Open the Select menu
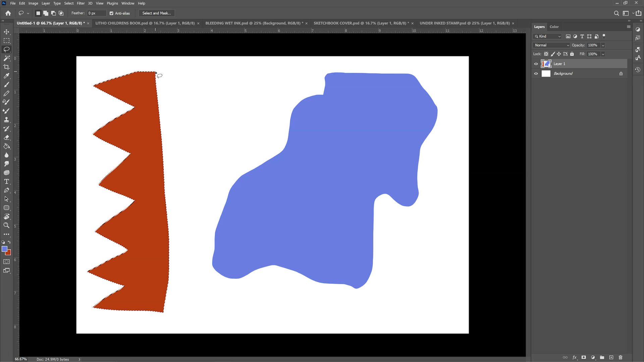644x362 pixels. 69,3
